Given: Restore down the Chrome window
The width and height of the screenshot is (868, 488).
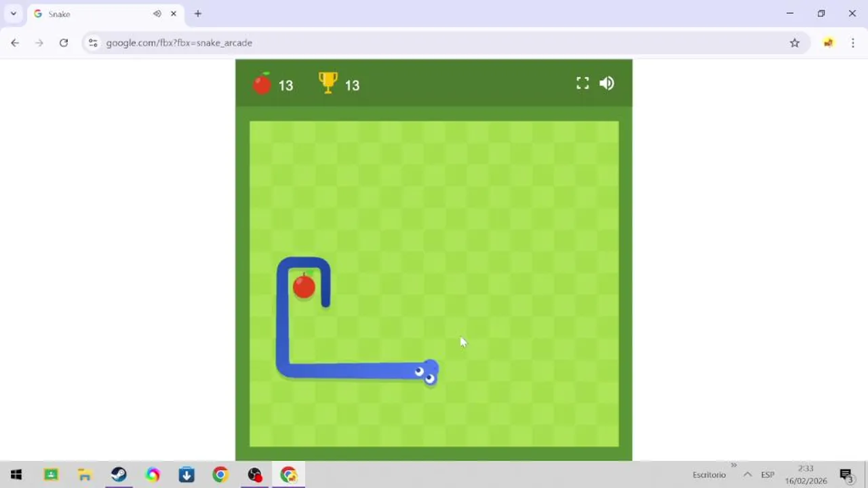Looking at the screenshot, I should point(821,14).
